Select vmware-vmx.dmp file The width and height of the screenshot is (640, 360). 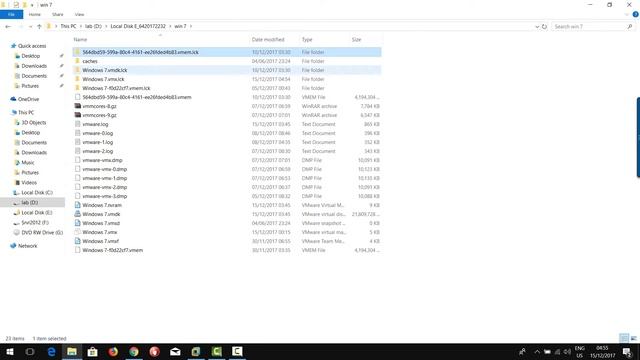tap(102, 160)
